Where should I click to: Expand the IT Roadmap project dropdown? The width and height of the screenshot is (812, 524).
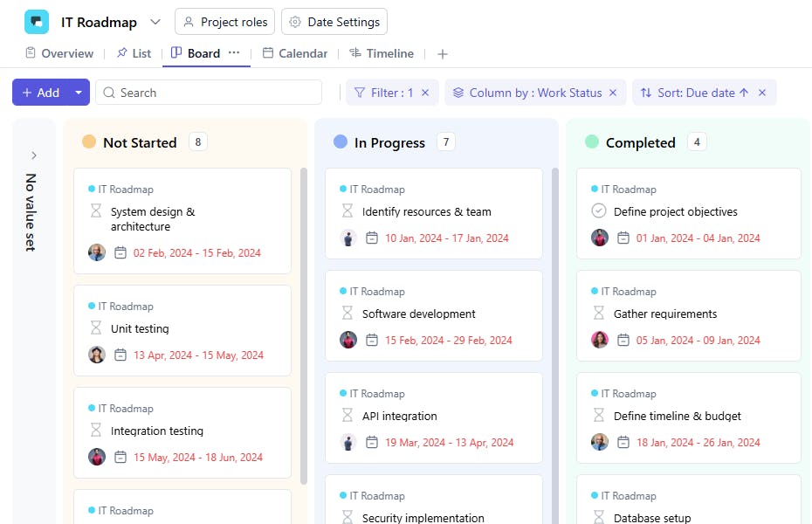pos(155,22)
